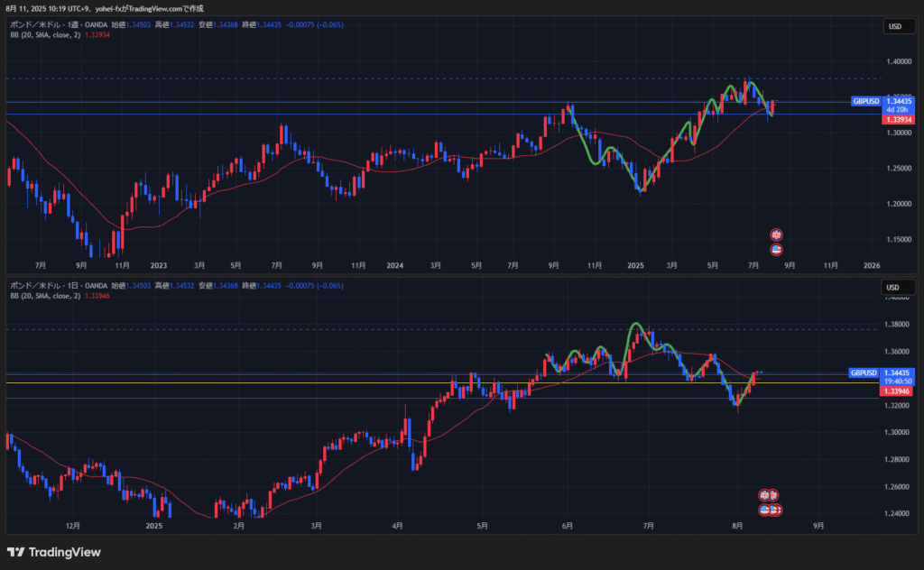Click the −0.00075 (−0.06%) change on weekly legend
924x570 pixels.
pyautogui.click(x=315, y=24)
